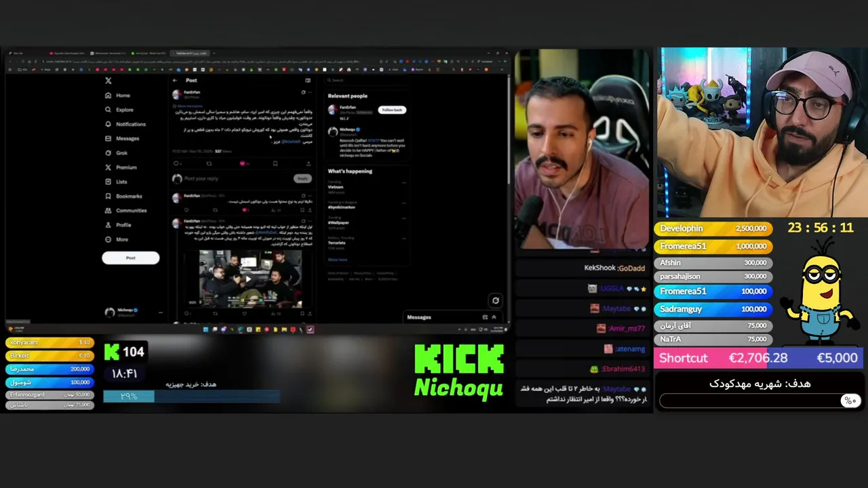Screen dimensions: 868x488
Task: Toggle like on second FanErfan reply
Action: (x=243, y=209)
